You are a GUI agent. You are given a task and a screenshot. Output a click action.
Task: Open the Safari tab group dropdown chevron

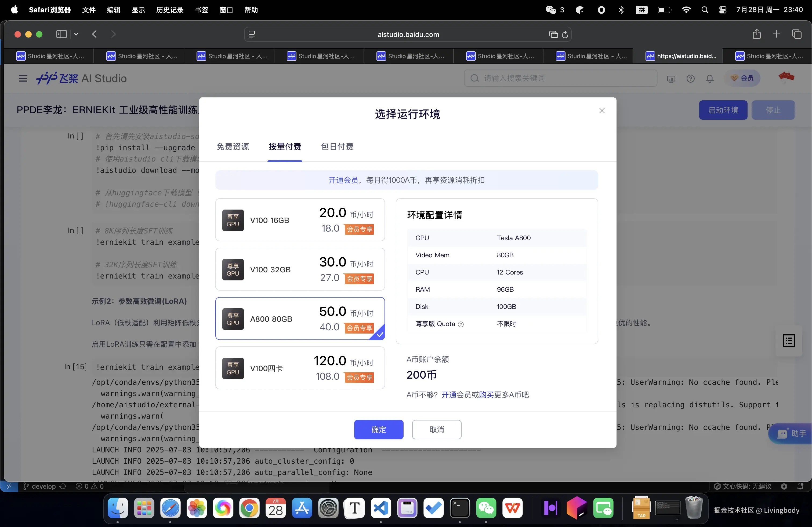tap(77, 34)
